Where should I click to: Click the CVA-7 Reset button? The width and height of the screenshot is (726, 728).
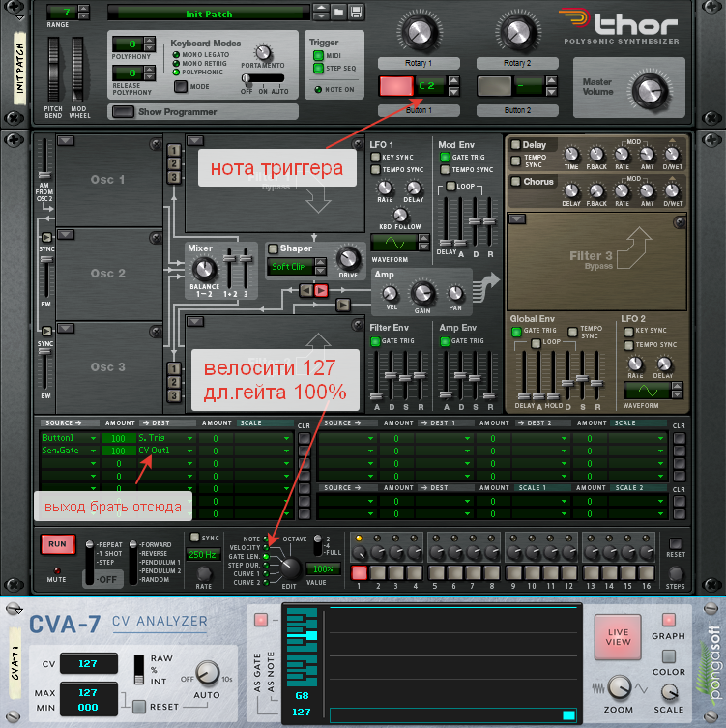click(x=139, y=707)
